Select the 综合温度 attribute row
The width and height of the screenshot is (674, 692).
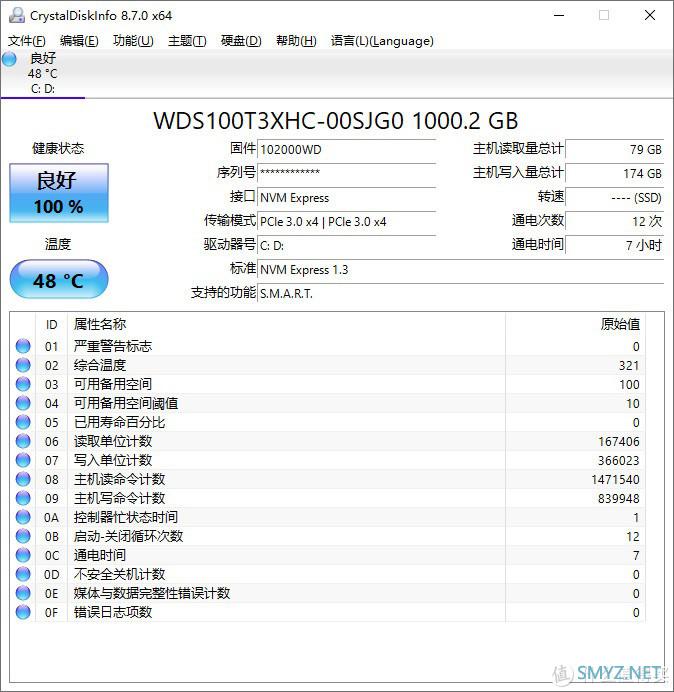pos(328,365)
